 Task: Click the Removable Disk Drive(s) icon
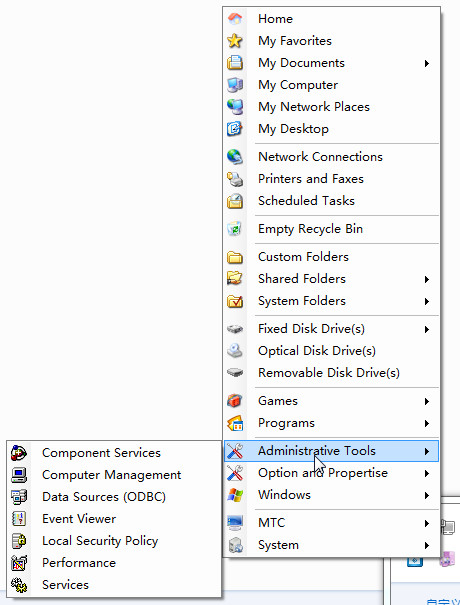pos(235,373)
